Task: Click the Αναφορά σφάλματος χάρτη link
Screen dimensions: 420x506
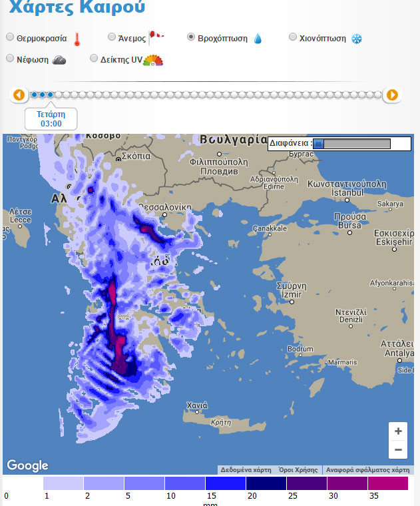Action: coord(367,469)
